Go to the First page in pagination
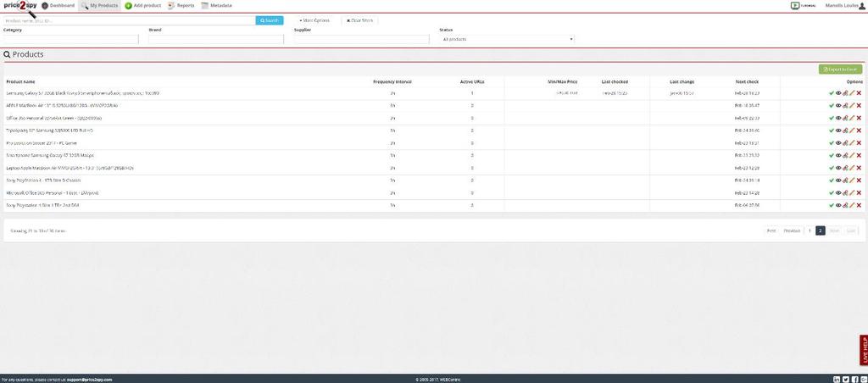The image size is (868, 383). 771,230
